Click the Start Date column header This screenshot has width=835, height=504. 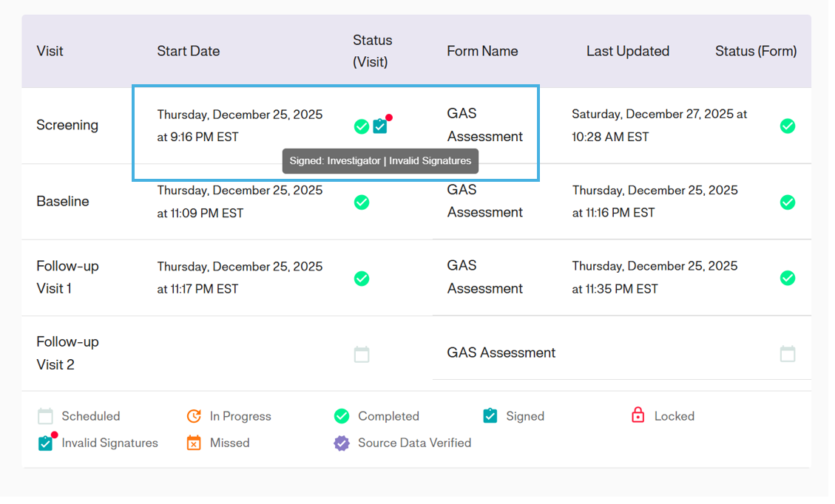point(188,51)
